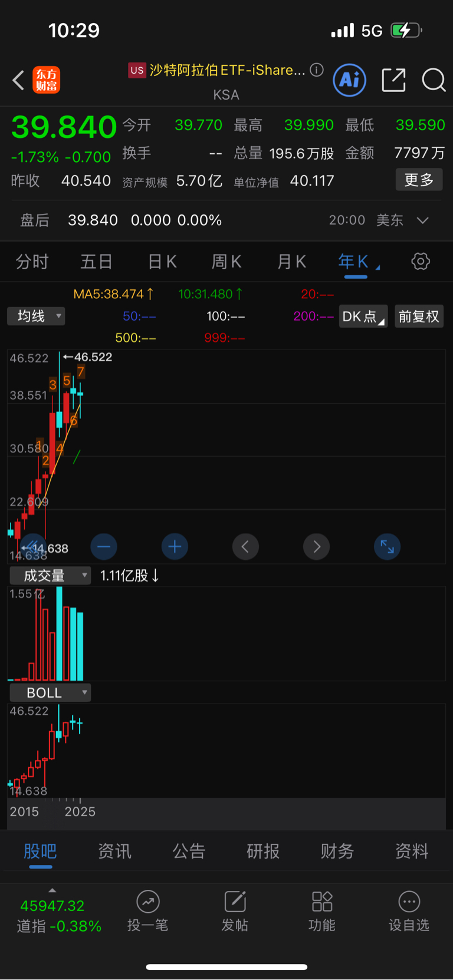This screenshot has height=980, width=453.
Task: Zoom in chart with plus icon
Action: [x=175, y=547]
